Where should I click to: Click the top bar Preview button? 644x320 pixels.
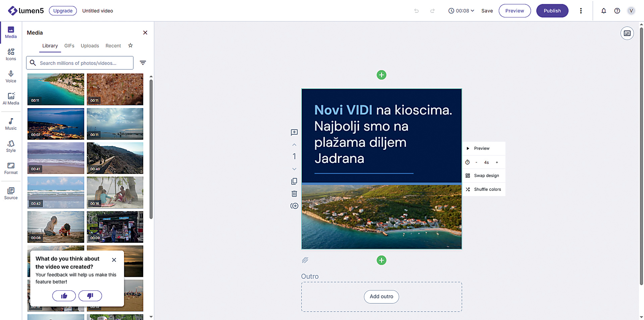(x=514, y=11)
